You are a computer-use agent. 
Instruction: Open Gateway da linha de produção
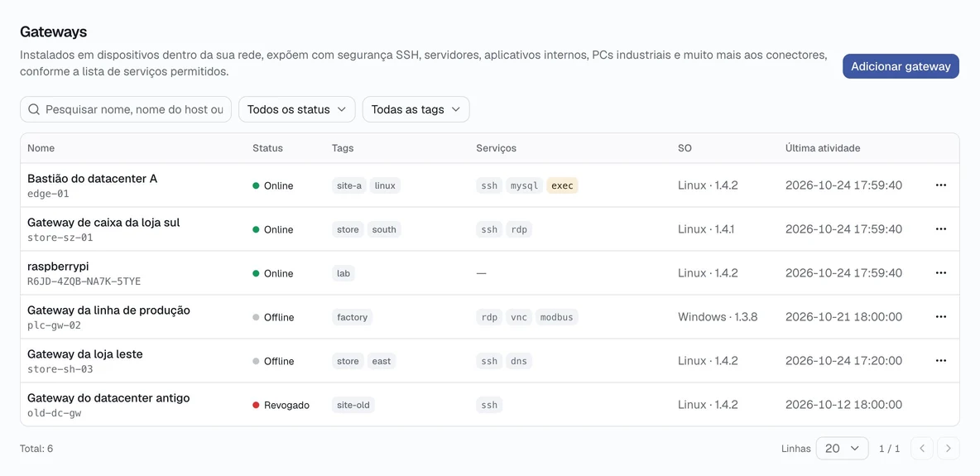click(x=108, y=310)
